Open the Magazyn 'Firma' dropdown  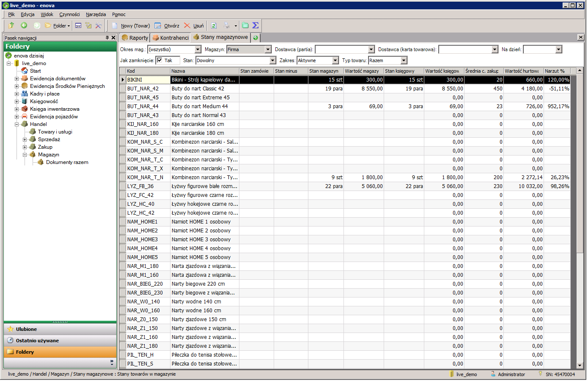[x=268, y=49]
